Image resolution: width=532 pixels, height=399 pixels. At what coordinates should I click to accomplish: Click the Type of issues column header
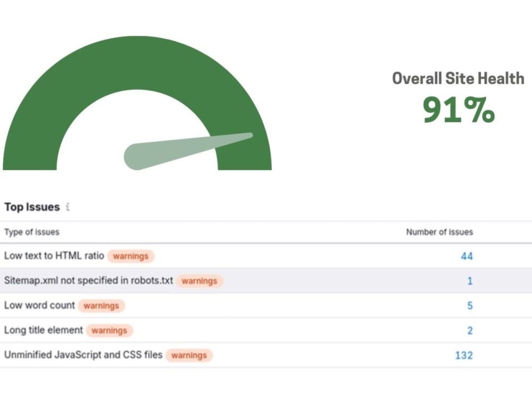click(32, 232)
